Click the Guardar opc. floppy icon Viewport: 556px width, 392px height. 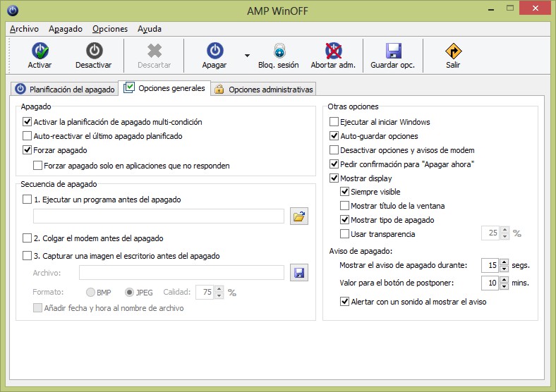tap(393, 51)
